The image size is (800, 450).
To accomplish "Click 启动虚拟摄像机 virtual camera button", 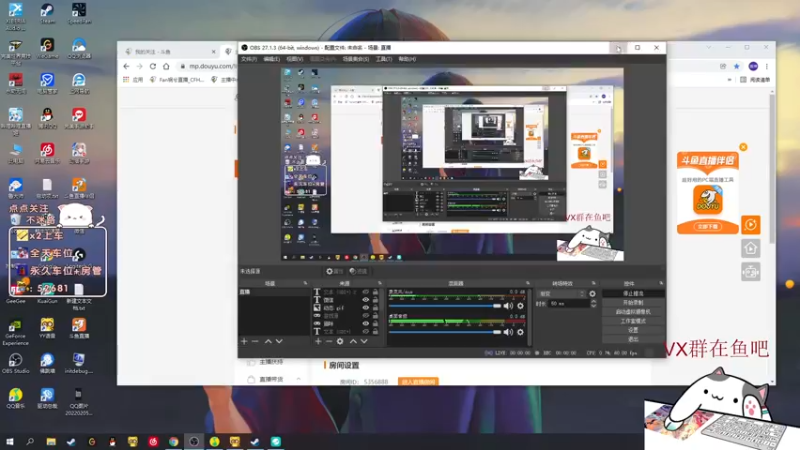I will point(633,312).
